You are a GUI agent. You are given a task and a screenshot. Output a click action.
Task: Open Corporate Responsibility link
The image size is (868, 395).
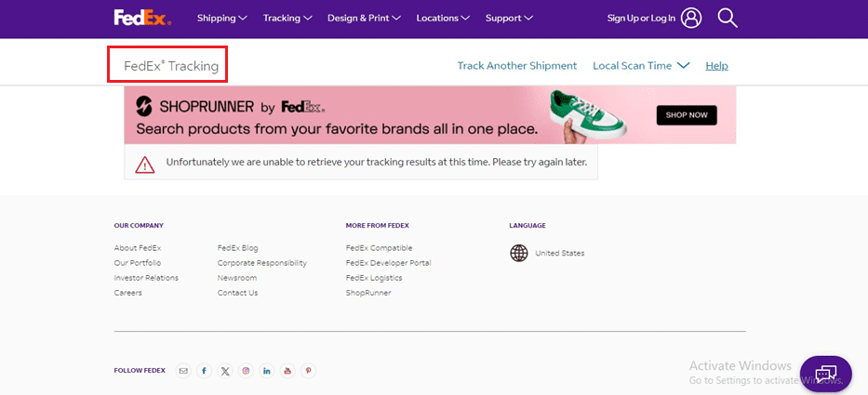coord(261,263)
